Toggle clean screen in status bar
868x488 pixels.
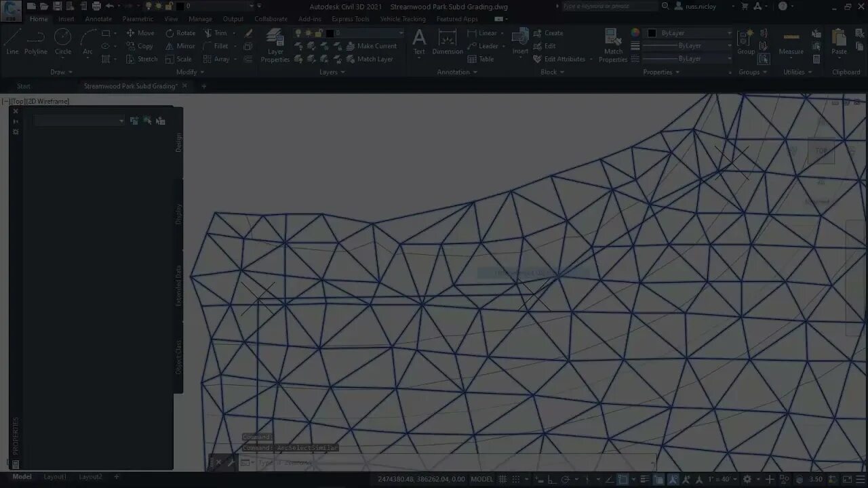pyautogui.click(x=848, y=479)
